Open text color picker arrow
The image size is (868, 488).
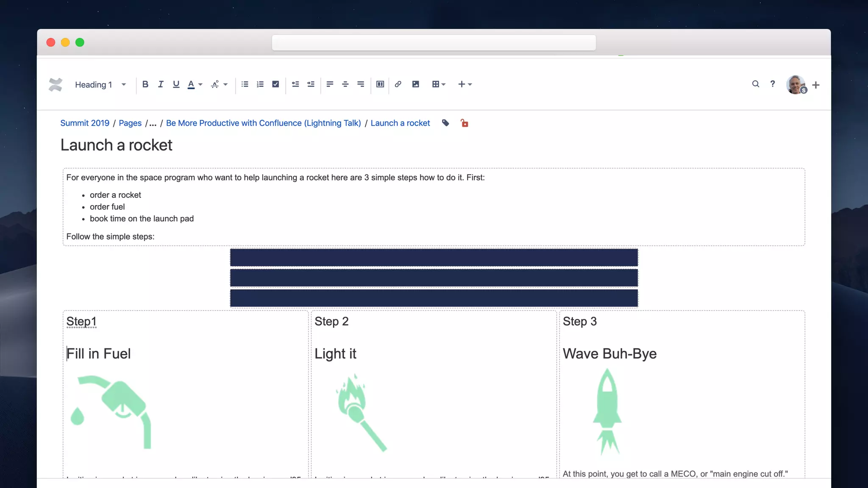(200, 84)
